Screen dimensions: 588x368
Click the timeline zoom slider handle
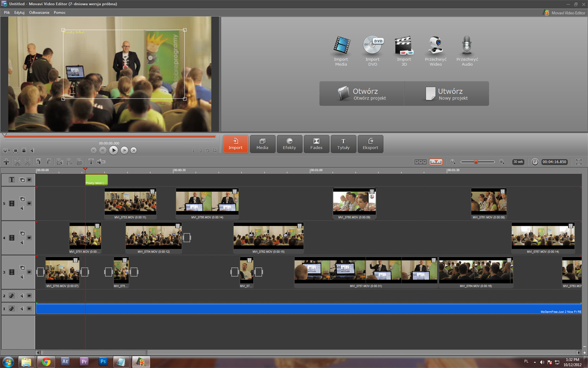click(x=476, y=162)
